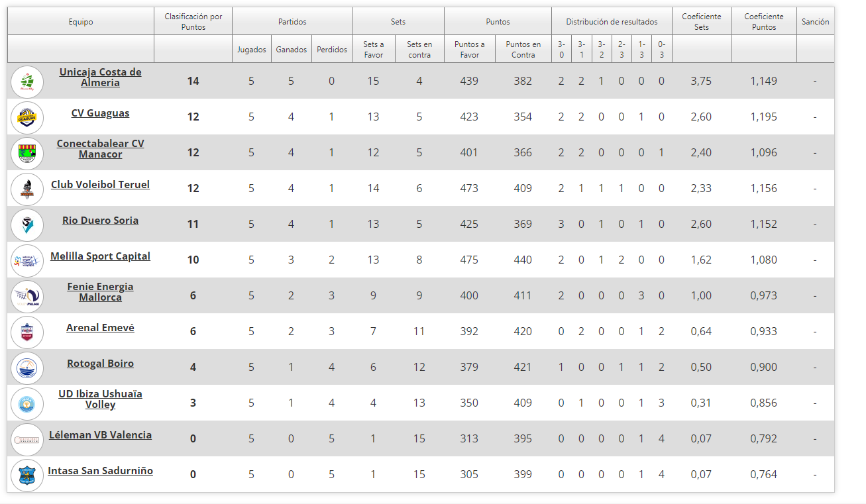The image size is (866, 504).
Task: Click Ibiza's 350 points in favor
Action: click(469, 403)
